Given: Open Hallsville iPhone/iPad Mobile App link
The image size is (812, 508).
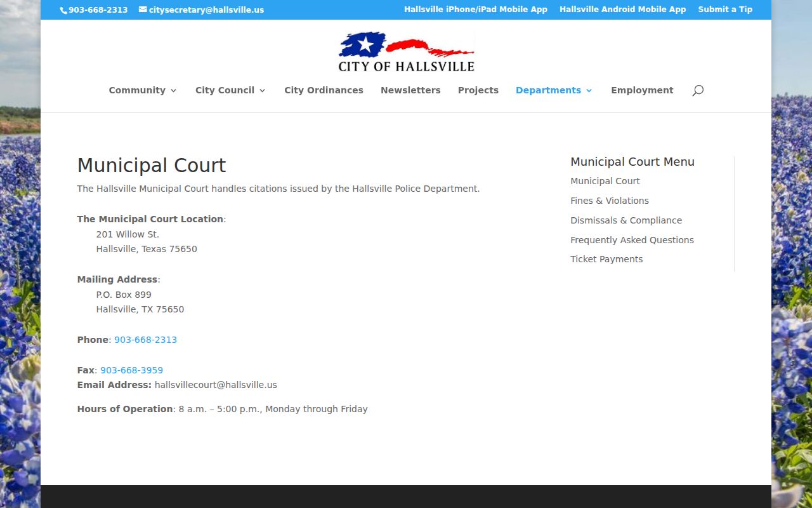Looking at the screenshot, I should tap(476, 10).
